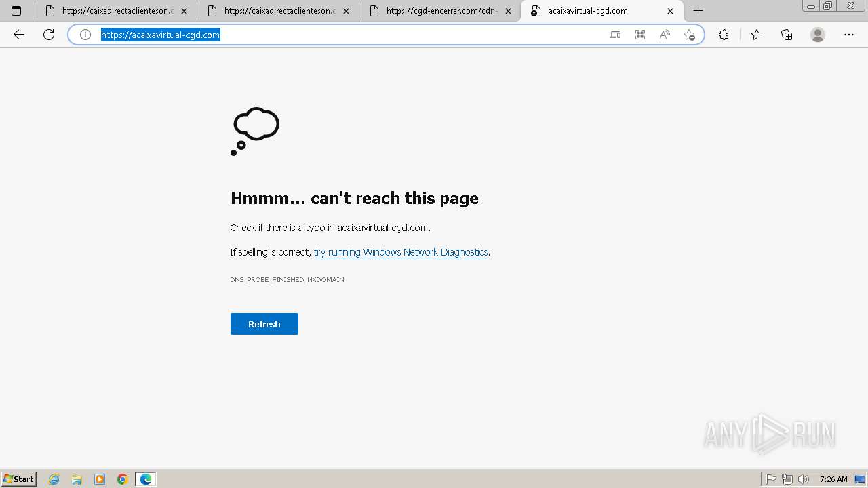Viewport: 868px width, 488px height.
Task: Click the 7:26 AM system clock
Action: [833, 479]
